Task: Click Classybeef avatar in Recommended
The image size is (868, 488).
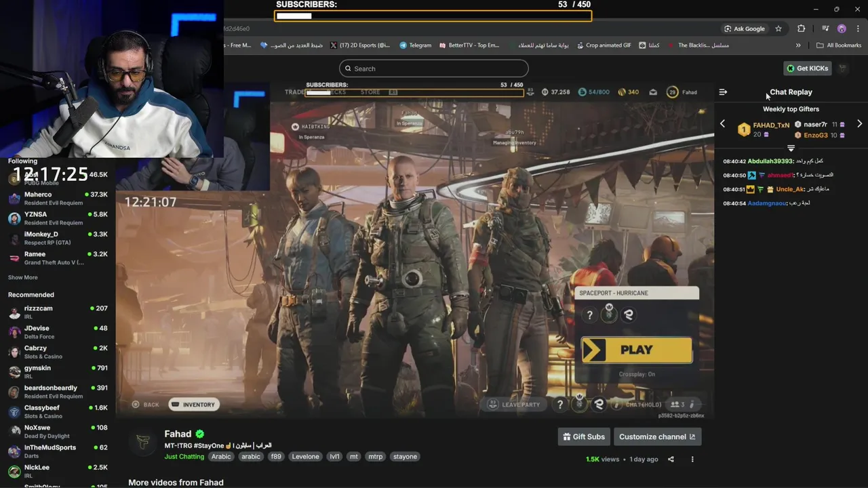Action: (14, 411)
